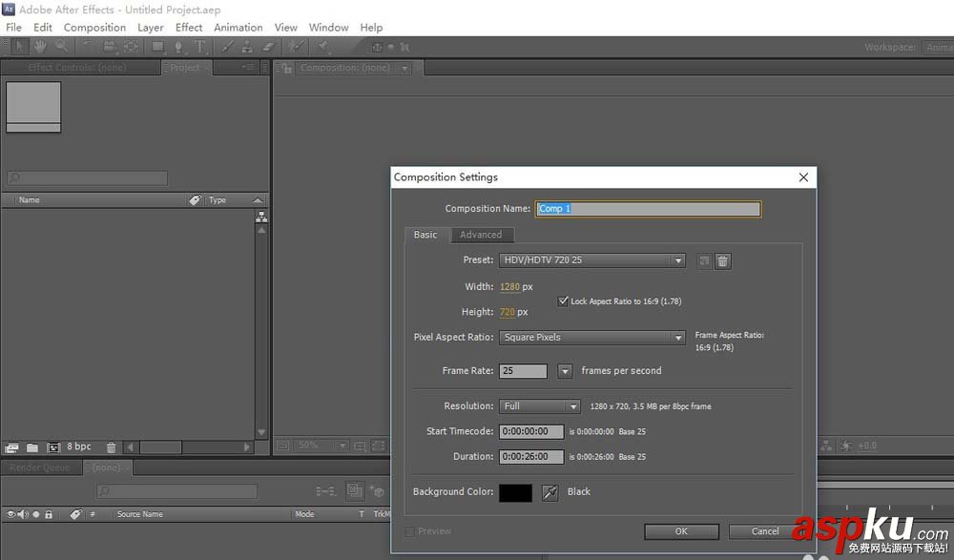Click the audio speaker column switch
The height and width of the screenshot is (560, 954).
[x=23, y=514]
